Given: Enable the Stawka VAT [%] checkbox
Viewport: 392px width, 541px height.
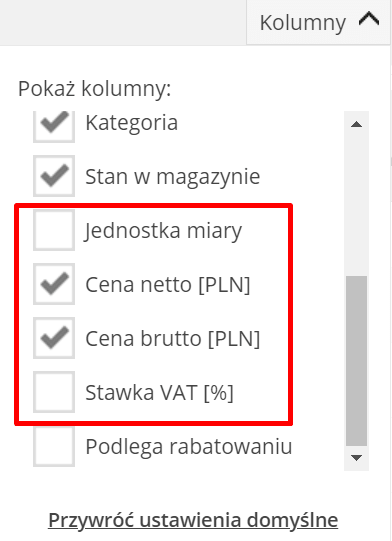Looking at the screenshot, I should tap(54, 392).
